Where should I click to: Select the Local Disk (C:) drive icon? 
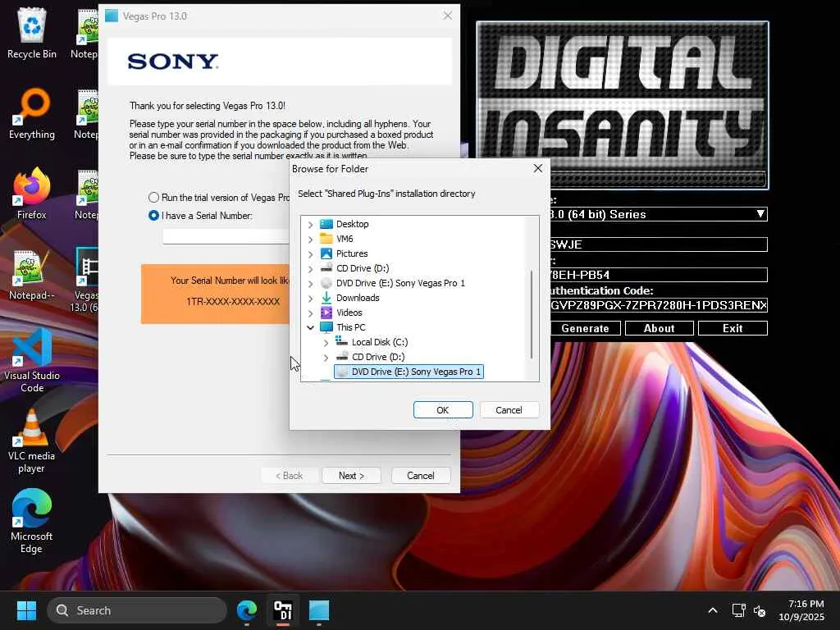click(342, 342)
